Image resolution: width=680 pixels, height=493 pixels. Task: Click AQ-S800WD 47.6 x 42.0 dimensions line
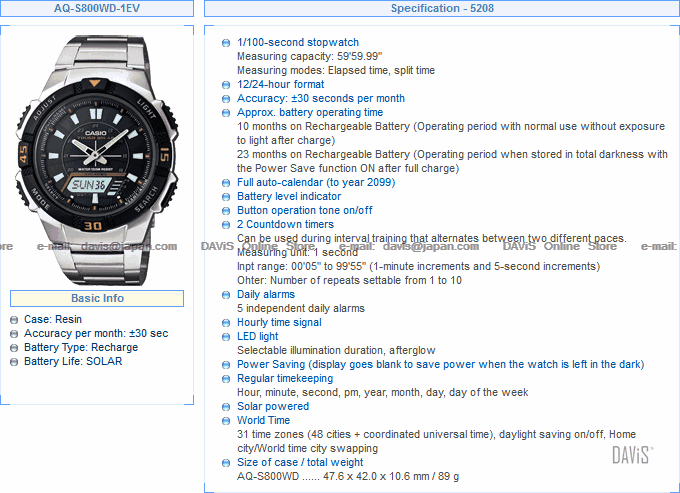[x=348, y=477]
